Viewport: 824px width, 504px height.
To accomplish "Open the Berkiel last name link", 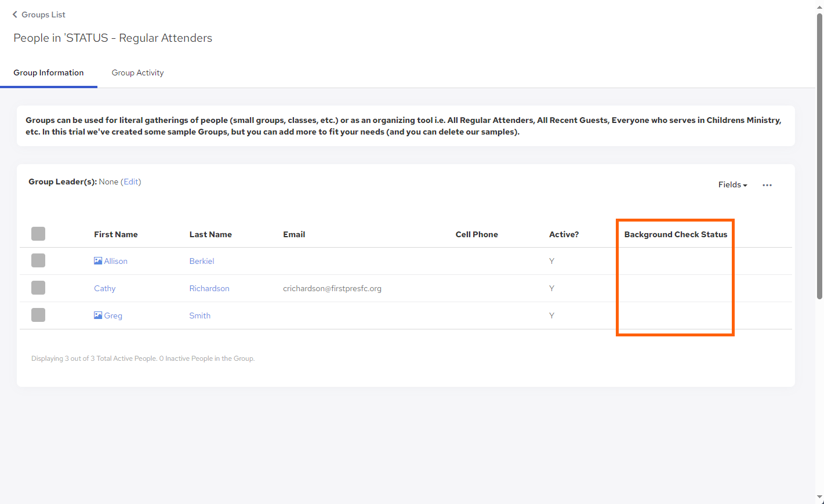I will point(202,261).
